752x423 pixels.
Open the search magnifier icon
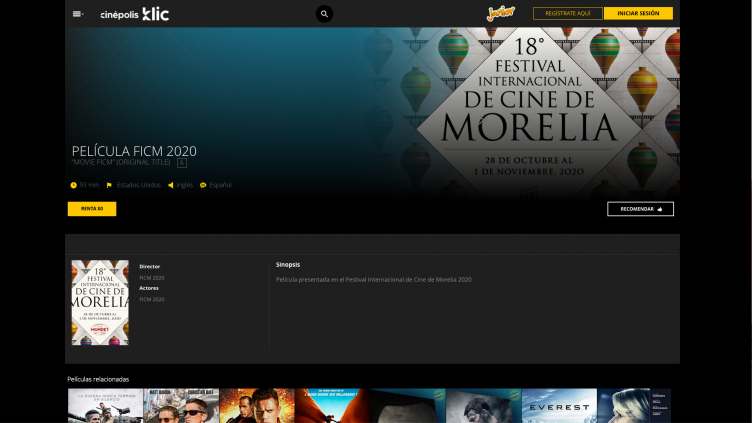click(x=324, y=14)
